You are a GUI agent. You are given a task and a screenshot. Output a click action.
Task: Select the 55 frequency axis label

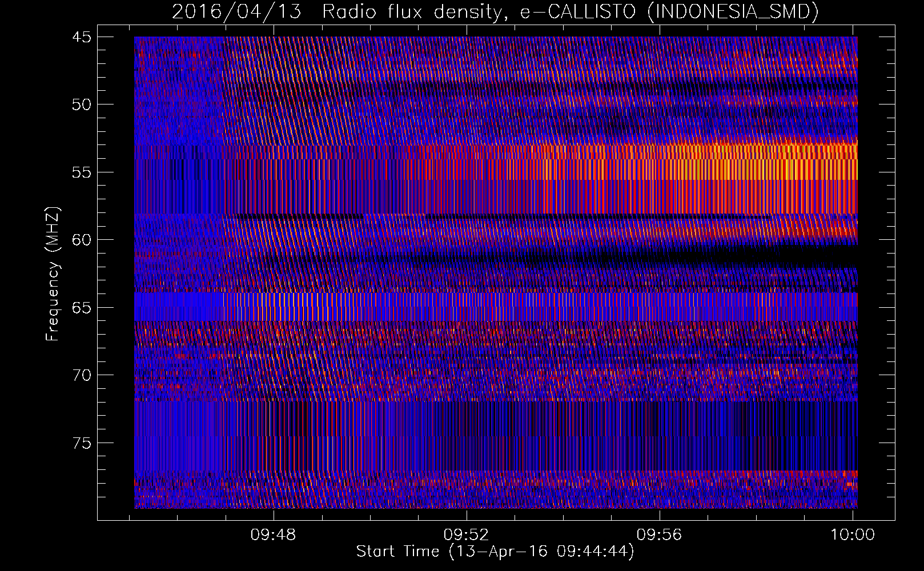click(81, 172)
